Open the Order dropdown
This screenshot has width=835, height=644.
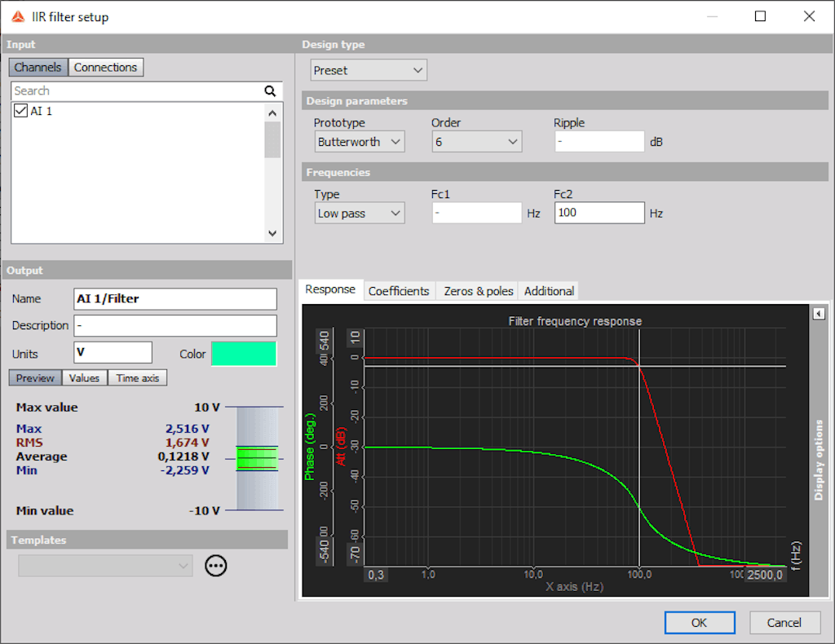click(476, 142)
